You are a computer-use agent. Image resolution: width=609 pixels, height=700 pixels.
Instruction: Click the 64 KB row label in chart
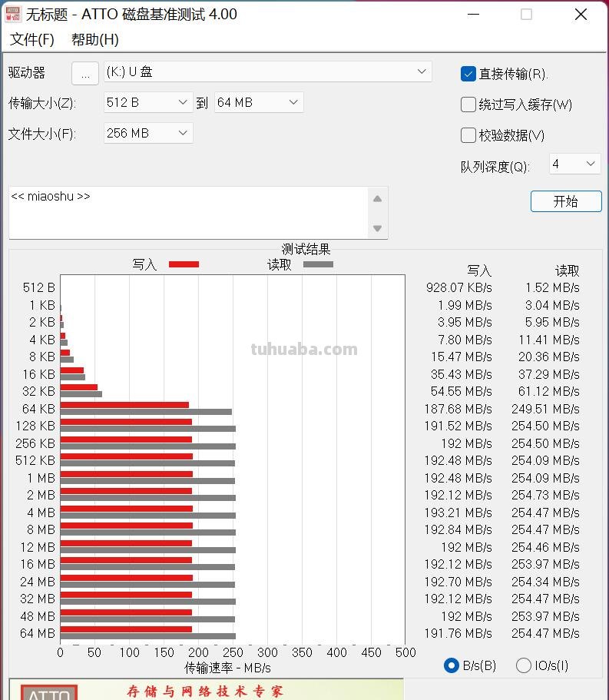coord(39,409)
